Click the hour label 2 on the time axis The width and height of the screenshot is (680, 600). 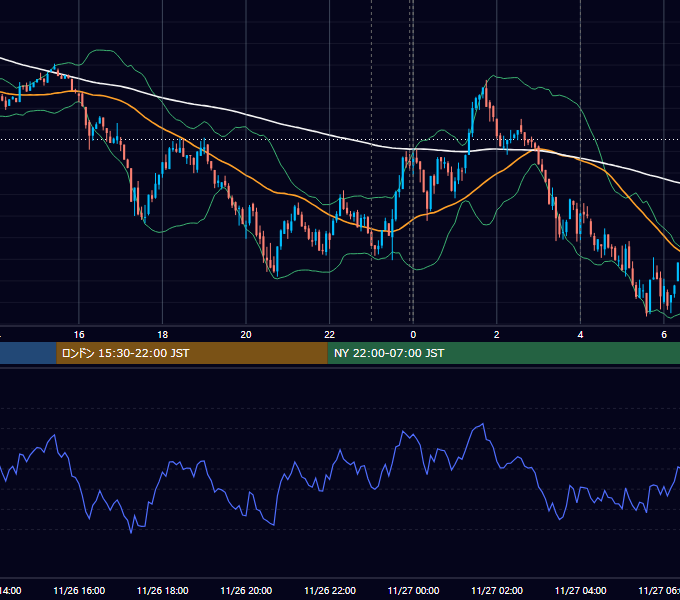497,335
